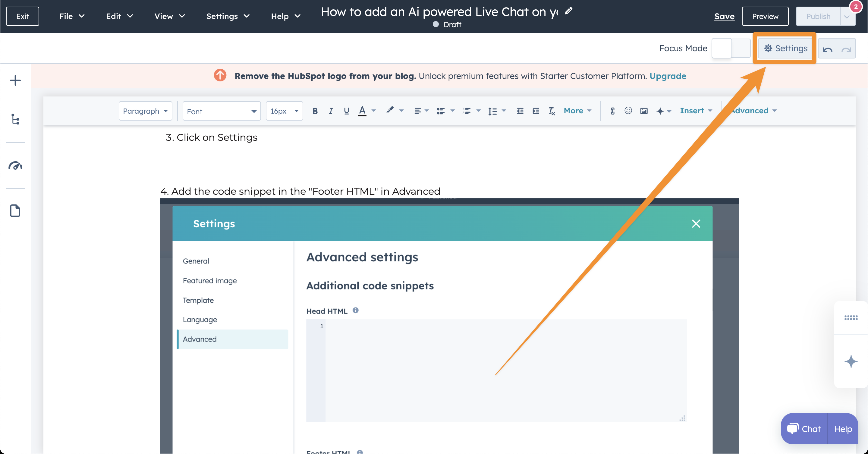Click the clear formatting icon
This screenshot has width=868, height=454.
point(552,111)
